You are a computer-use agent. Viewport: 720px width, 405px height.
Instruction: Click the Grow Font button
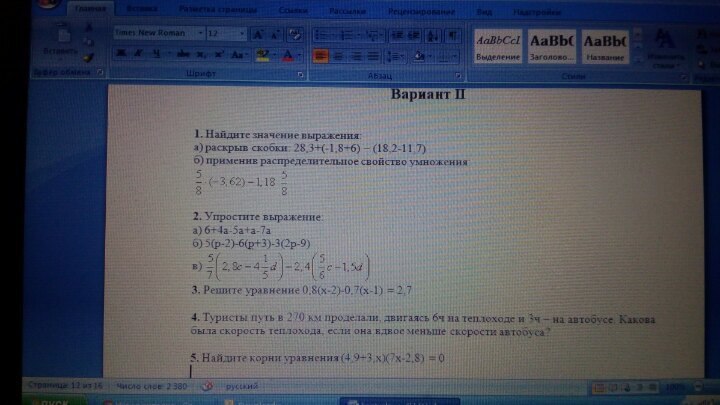pos(258,34)
